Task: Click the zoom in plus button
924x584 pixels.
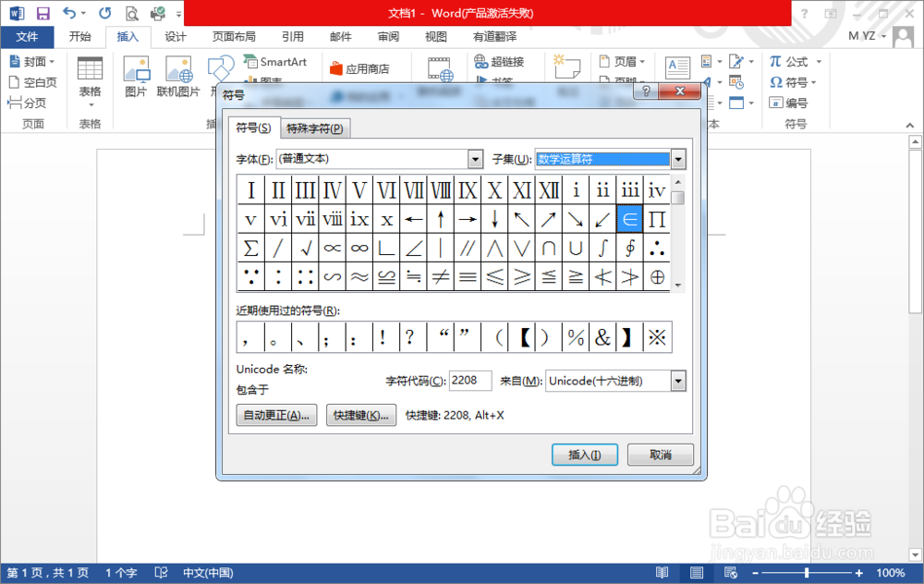Action: pyautogui.click(x=859, y=573)
